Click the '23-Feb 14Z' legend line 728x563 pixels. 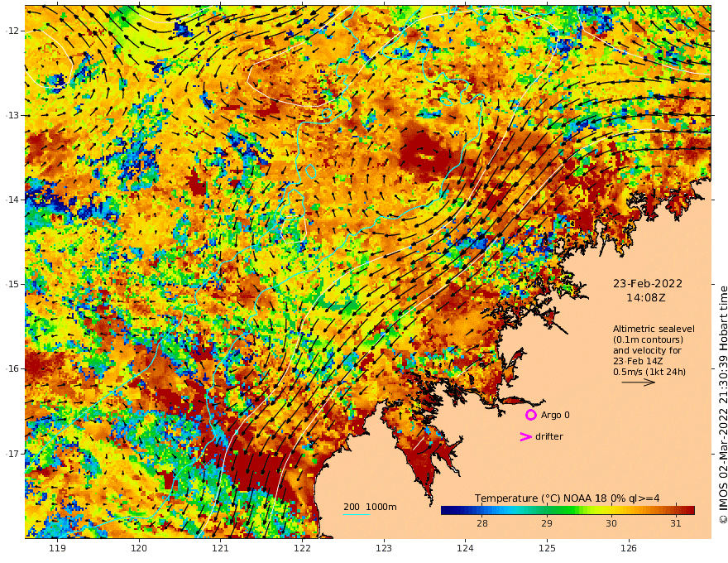(638, 361)
